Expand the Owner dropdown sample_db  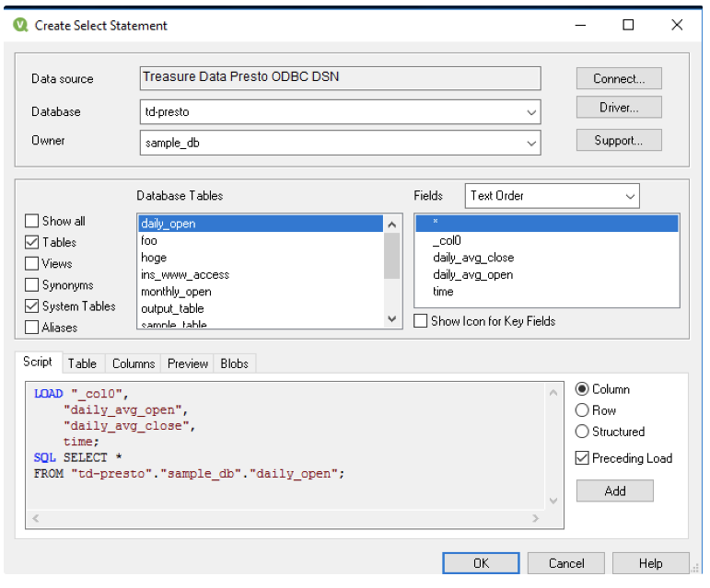531,143
